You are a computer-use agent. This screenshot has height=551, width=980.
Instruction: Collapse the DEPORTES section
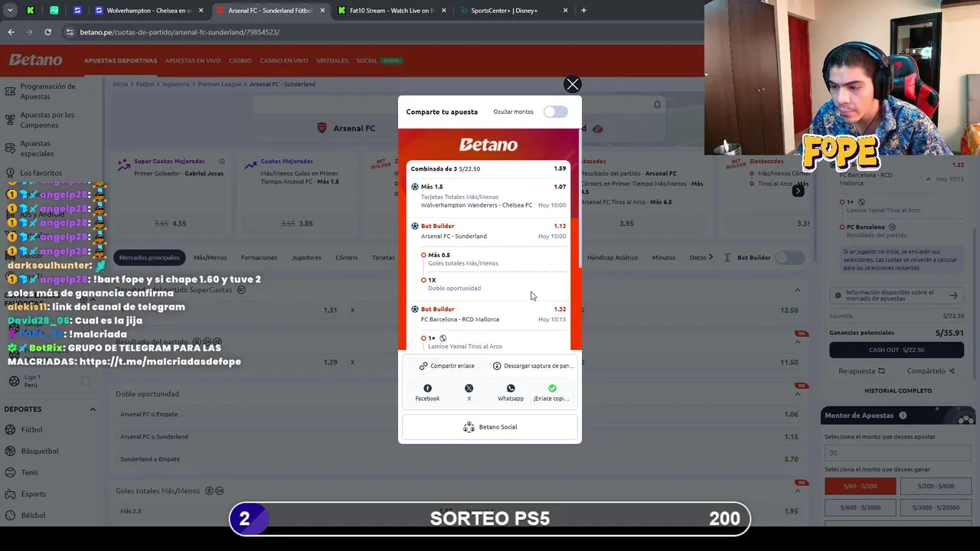93,409
